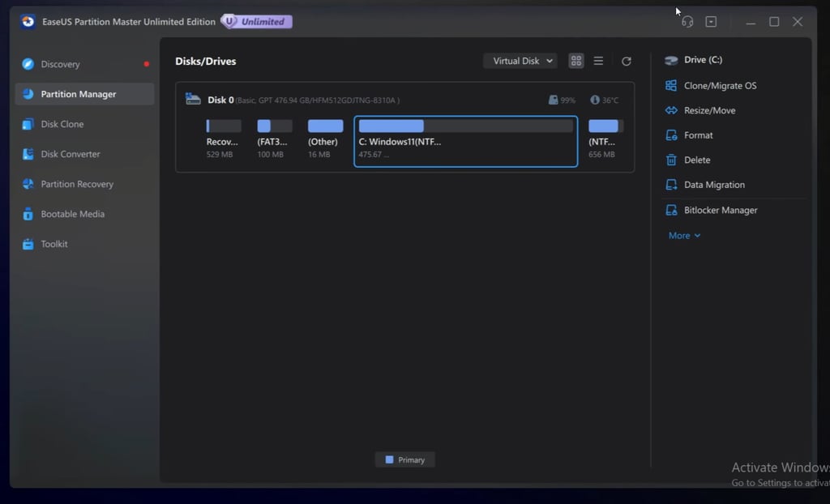Open the Virtual Disk dropdown
830x504 pixels.
pyautogui.click(x=520, y=61)
